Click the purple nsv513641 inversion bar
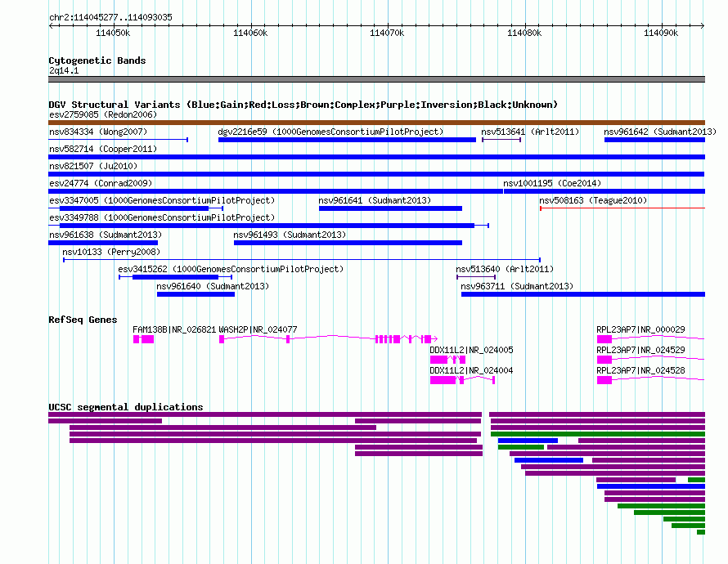 pyautogui.click(x=501, y=140)
